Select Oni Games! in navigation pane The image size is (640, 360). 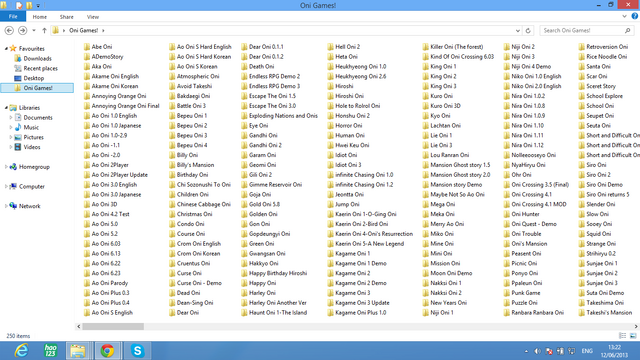click(x=37, y=88)
